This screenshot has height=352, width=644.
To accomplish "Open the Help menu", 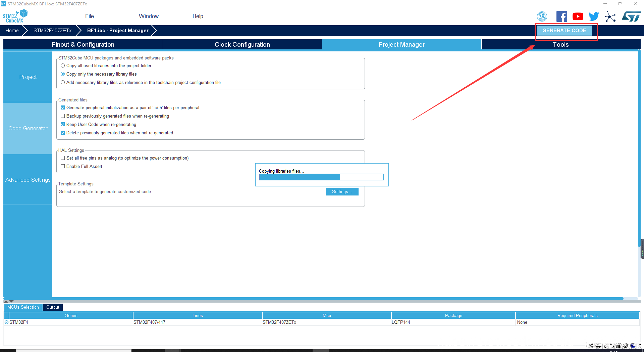I will pyautogui.click(x=198, y=16).
